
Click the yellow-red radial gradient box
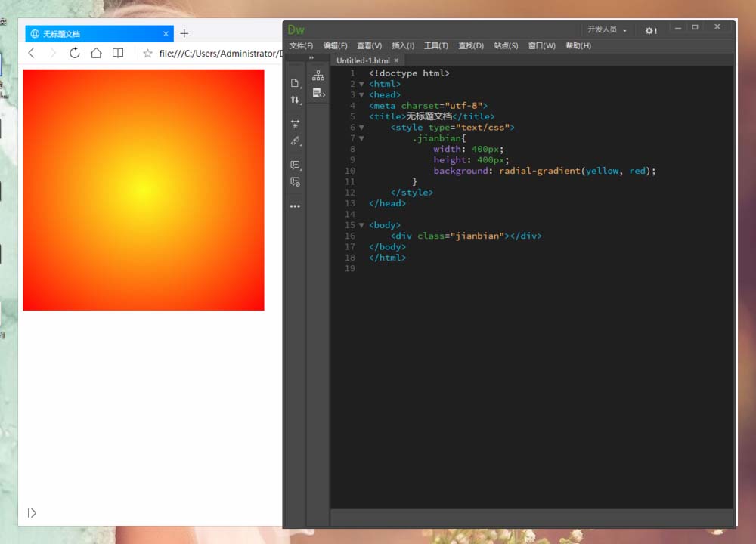pos(144,190)
